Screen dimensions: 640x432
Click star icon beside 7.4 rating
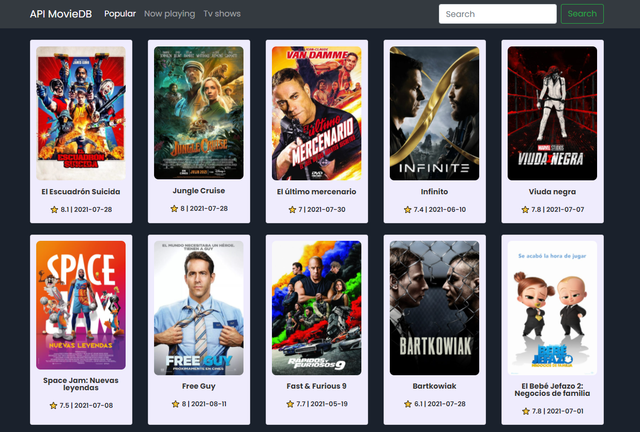coord(407,209)
